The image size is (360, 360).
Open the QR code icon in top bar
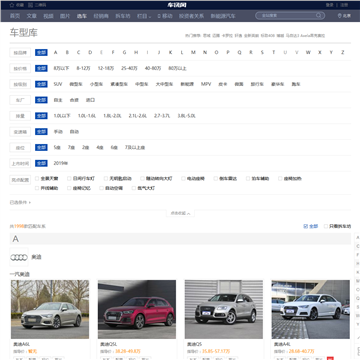click(31, 5)
